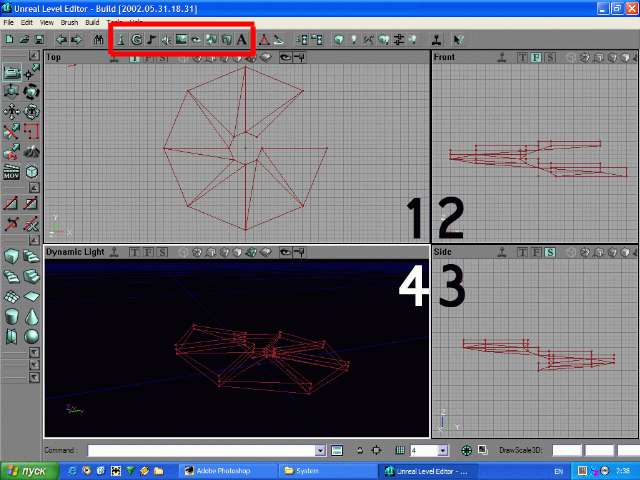
Task: Switch Dynamic Light viewport to Top view T
Action: click(x=134, y=252)
